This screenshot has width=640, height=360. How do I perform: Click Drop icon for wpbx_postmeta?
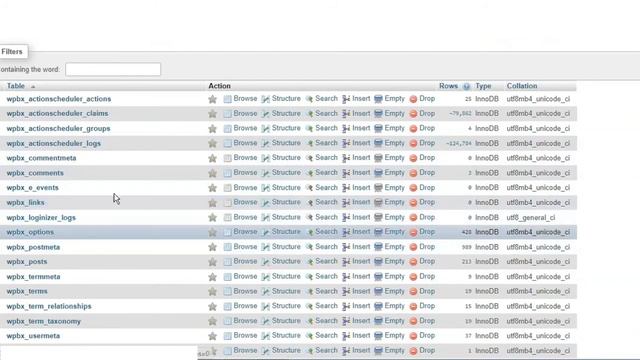pos(413,247)
